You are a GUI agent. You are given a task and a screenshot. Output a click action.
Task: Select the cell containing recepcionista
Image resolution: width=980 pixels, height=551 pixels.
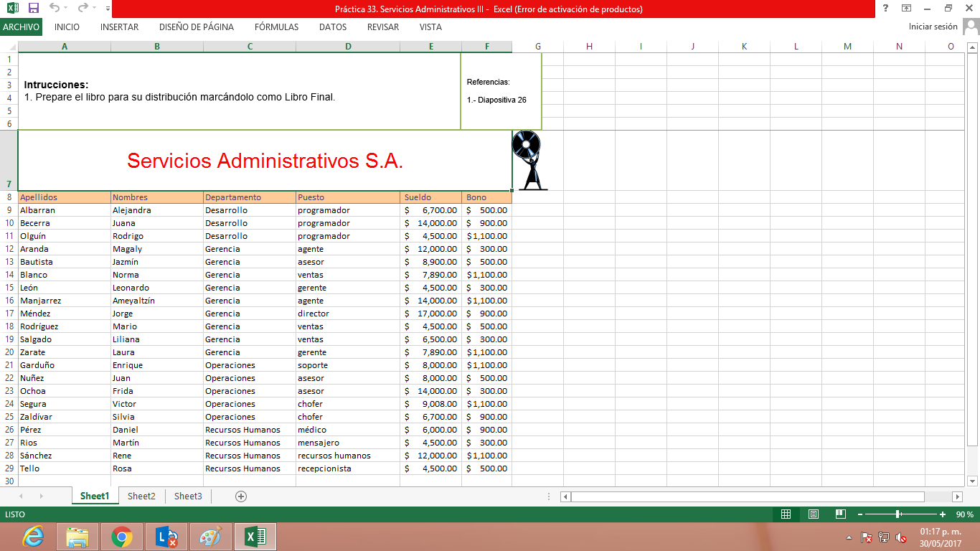pos(348,468)
